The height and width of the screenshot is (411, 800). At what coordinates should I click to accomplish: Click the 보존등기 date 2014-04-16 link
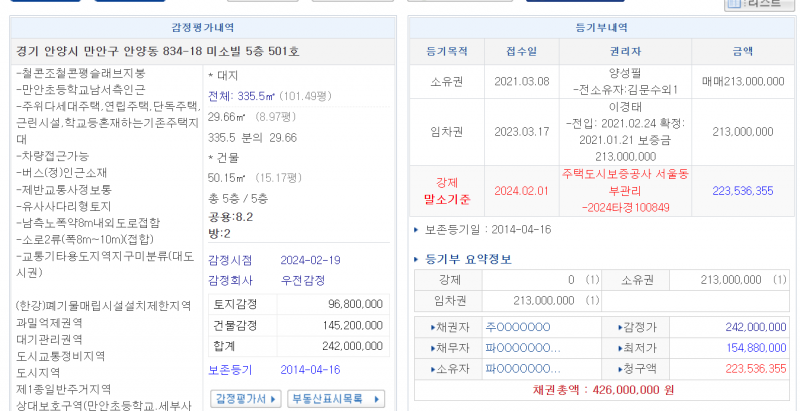coord(310,369)
